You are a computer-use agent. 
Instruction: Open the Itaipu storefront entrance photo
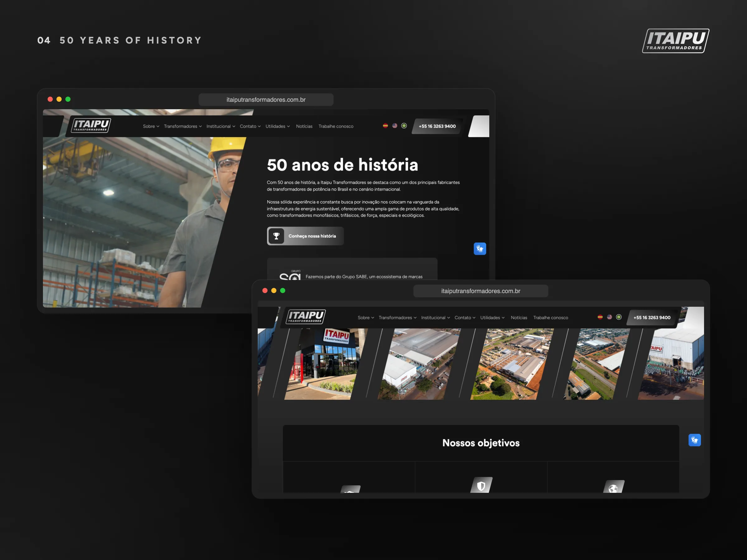pyautogui.click(x=326, y=364)
